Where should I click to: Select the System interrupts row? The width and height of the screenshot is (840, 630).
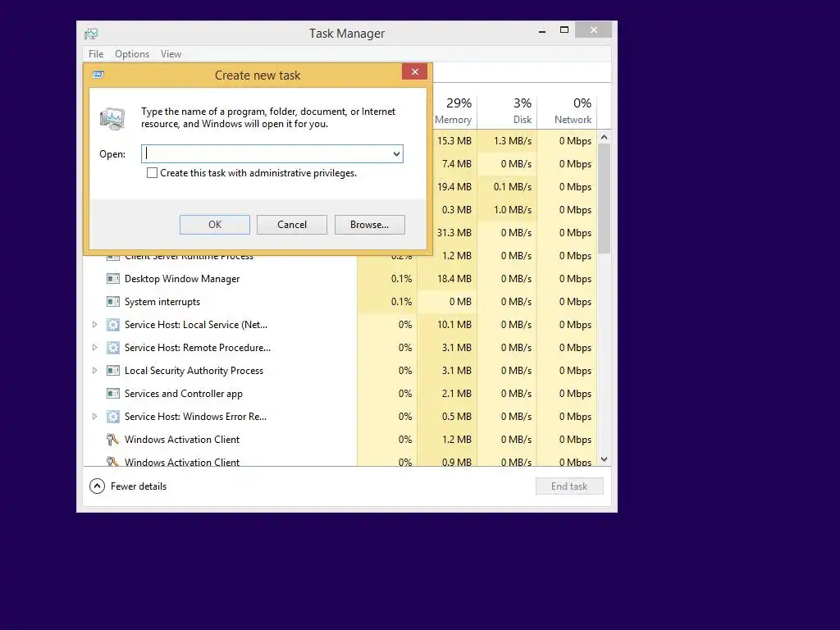tap(340, 302)
